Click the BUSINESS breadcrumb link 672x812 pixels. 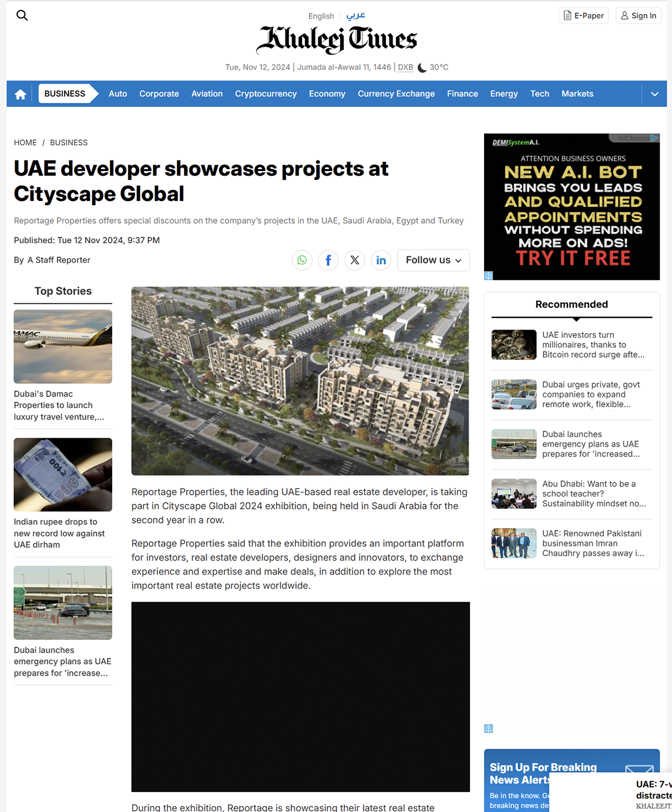[69, 143]
